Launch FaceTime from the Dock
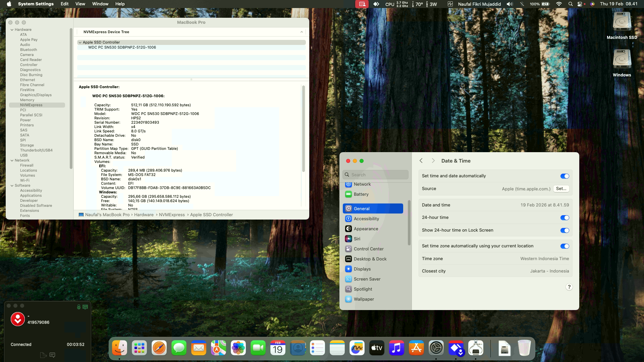The width and height of the screenshot is (644, 362). pos(258,348)
